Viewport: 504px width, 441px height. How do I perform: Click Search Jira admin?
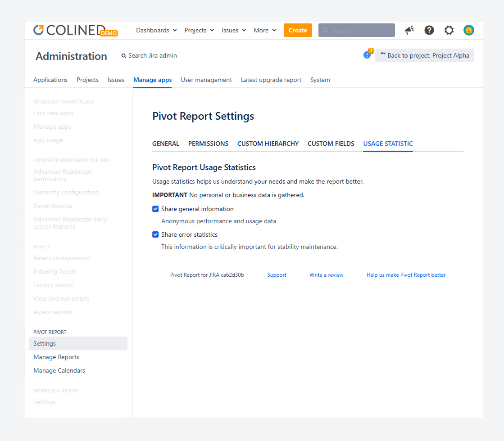pyautogui.click(x=149, y=55)
